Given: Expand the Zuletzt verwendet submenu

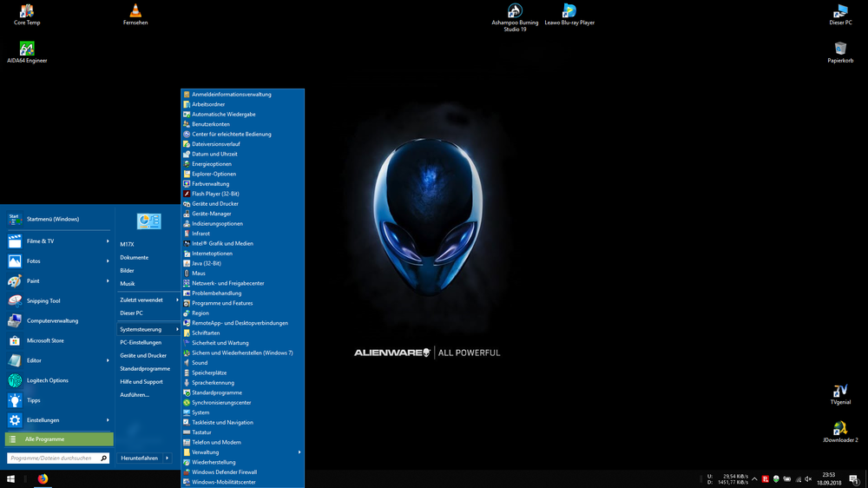Looking at the screenshot, I should click(177, 300).
